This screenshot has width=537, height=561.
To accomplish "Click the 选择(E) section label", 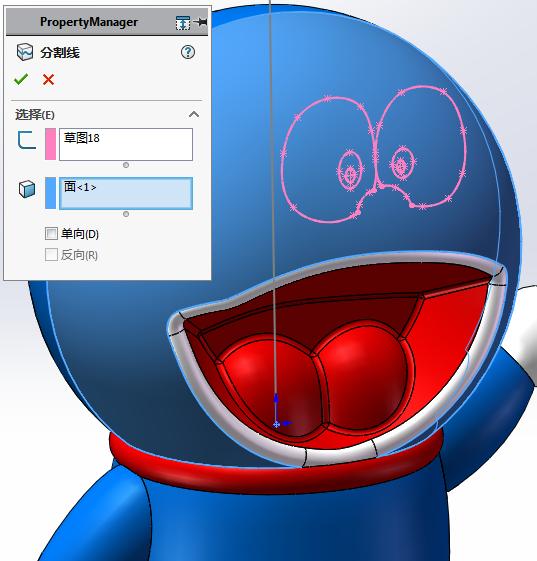I will (x=35, y=115).
